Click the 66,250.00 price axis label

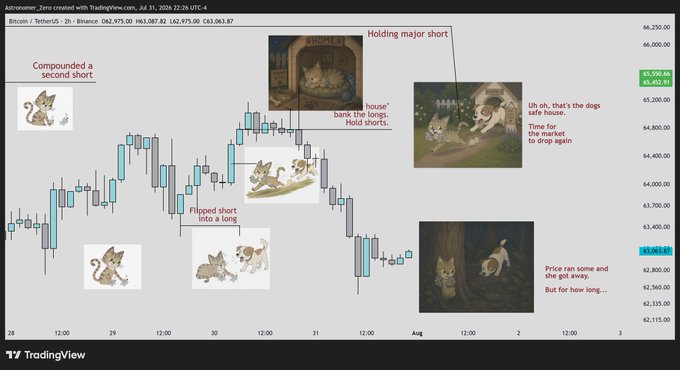pos(656,27)
